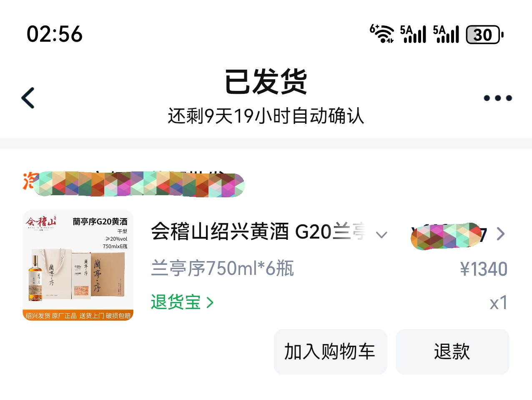Open the 兰亭序 wine product thumbnail

click(x=78, y=265)
